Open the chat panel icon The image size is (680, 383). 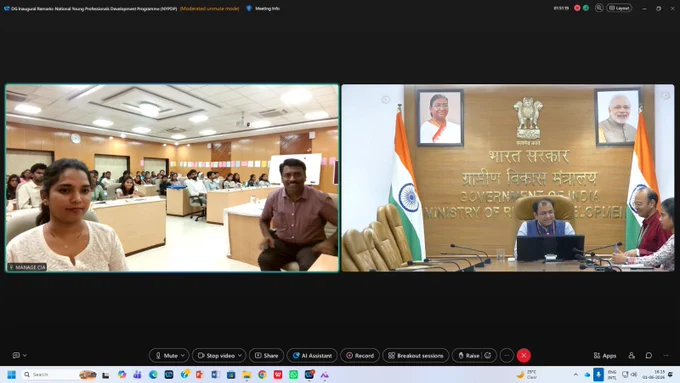click(x=648, y=355)
